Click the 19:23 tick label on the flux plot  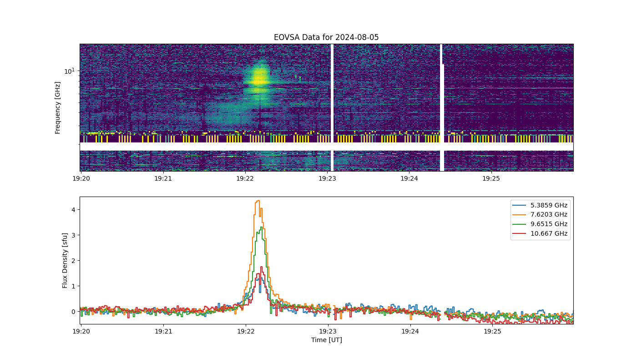click(x=328, y=331)
